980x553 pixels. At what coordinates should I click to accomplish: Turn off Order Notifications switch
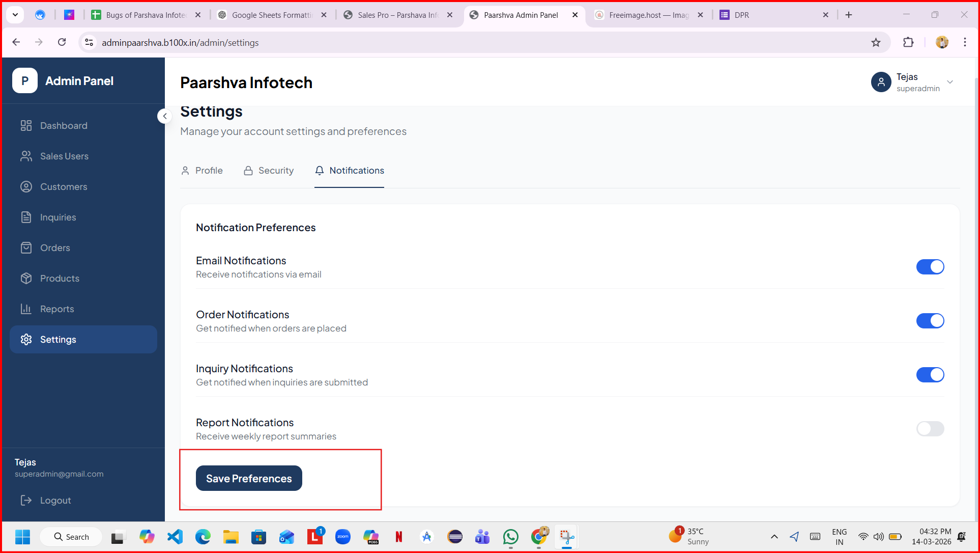(x=930, y=321)
